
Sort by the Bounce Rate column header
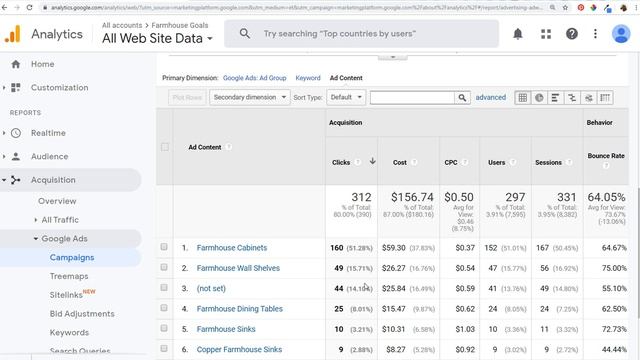pos(606,156)
